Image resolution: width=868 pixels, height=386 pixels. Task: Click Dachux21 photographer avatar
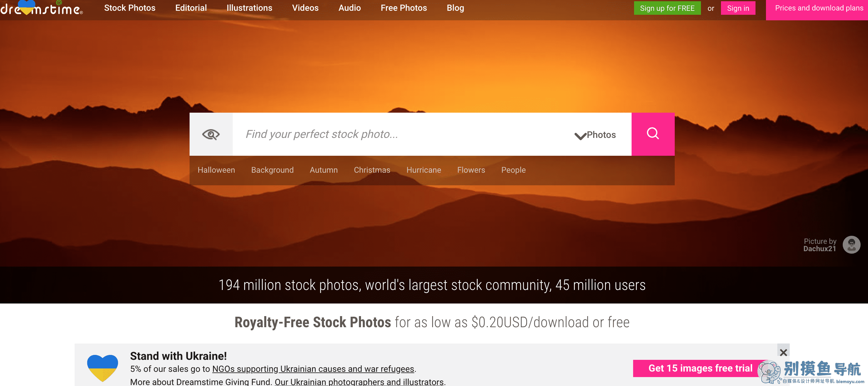pyautogui.click(x=851, y=245)
